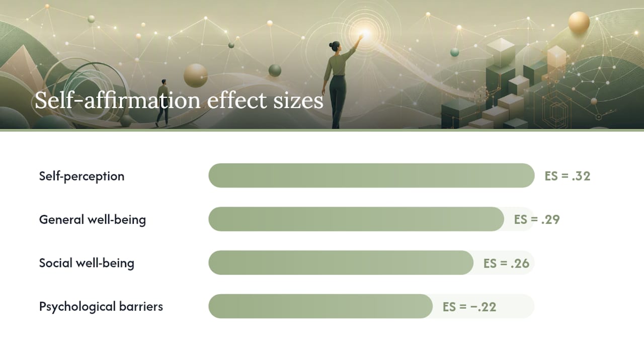Click the 'ES = .32' value
Viewport: 644px width, 362px height.
pyautogui.click(x=568, y=176)
